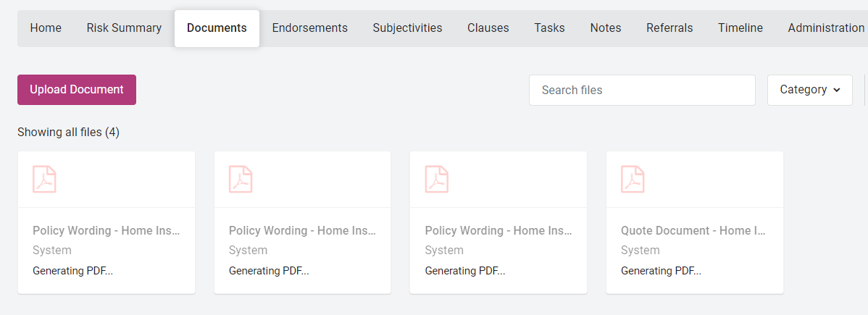This screenshot has height=315, width=868.
Task: Click the Quote Document PDF icon
Action: [633, 179]
